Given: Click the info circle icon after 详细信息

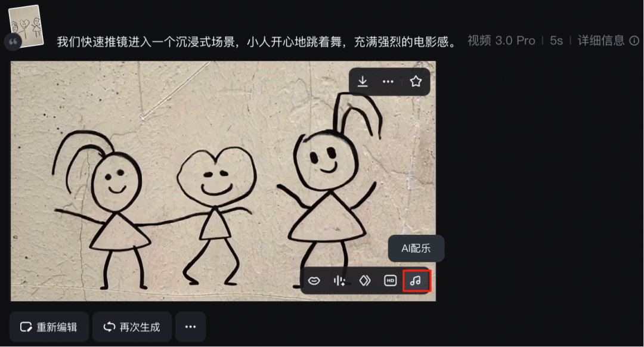Looking at the screenshot, I should tap(634, 41).
